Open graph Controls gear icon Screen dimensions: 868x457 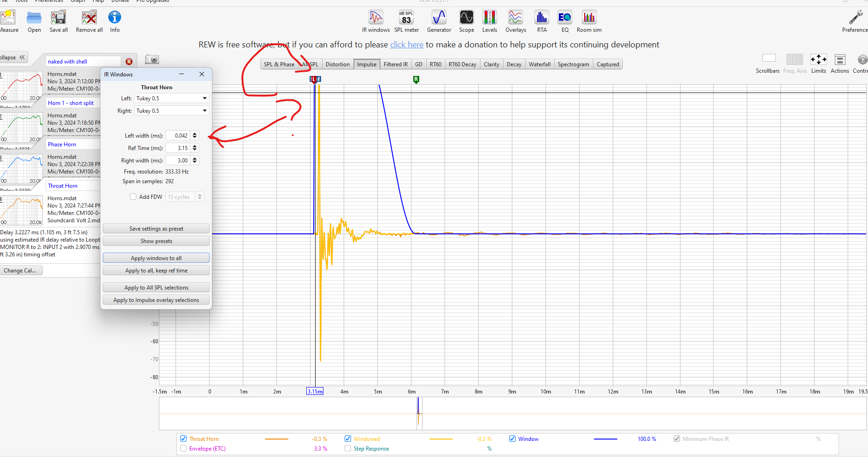tap(862, 60)
